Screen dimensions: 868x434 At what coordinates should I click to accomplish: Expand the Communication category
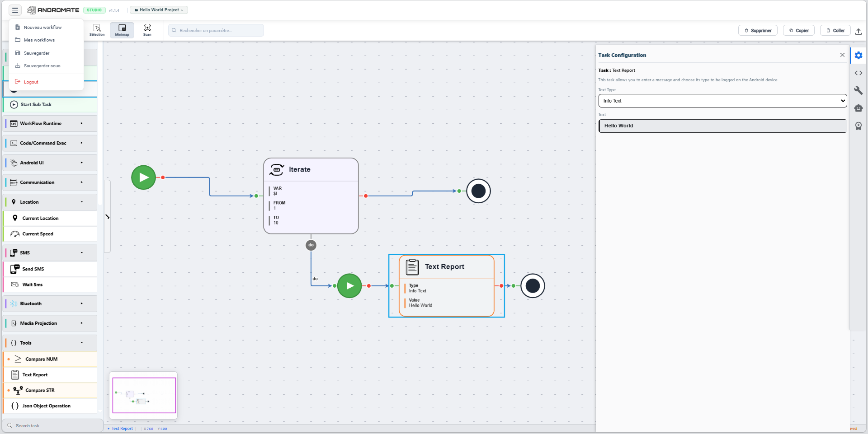[50, 182]
